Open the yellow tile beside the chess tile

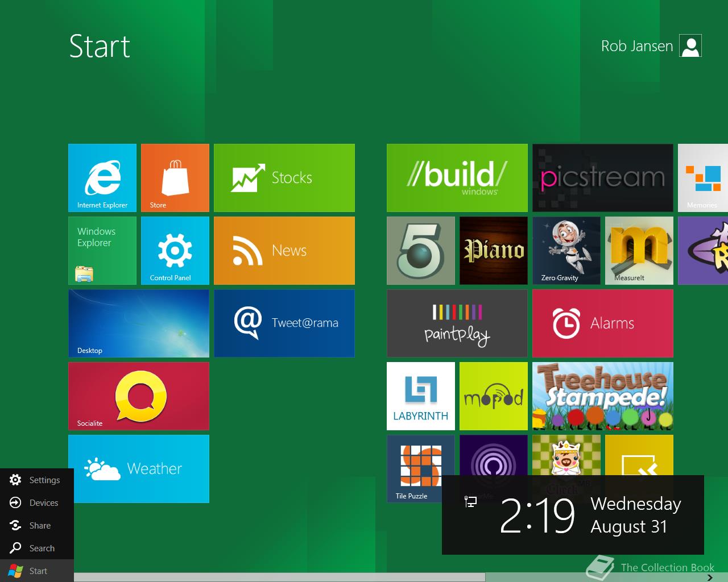(x=639, y=455)
